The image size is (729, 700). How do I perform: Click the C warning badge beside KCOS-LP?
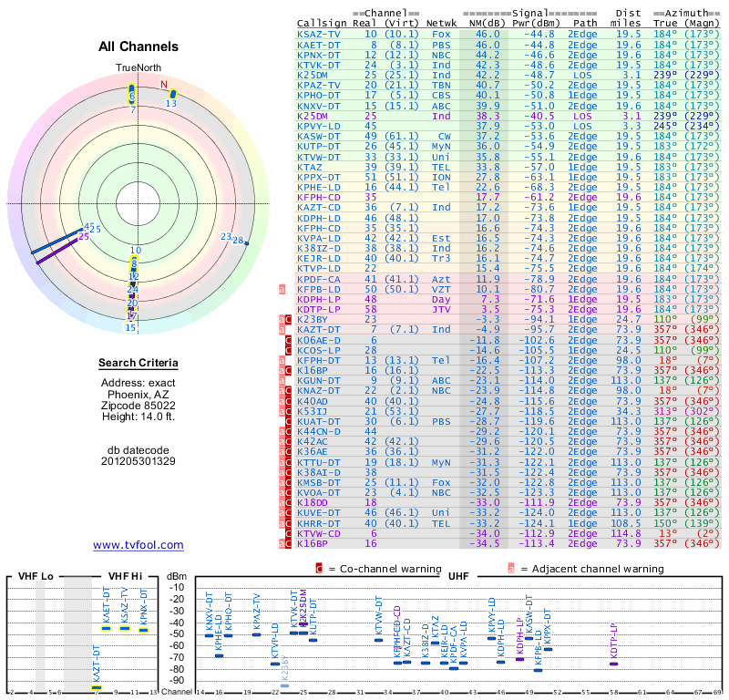[x=288, y=350]
